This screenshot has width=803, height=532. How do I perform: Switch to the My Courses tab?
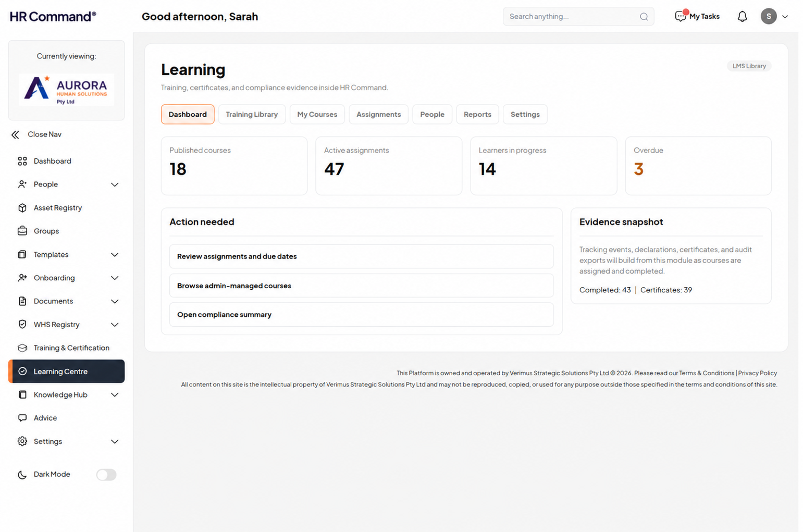[317, 114]
